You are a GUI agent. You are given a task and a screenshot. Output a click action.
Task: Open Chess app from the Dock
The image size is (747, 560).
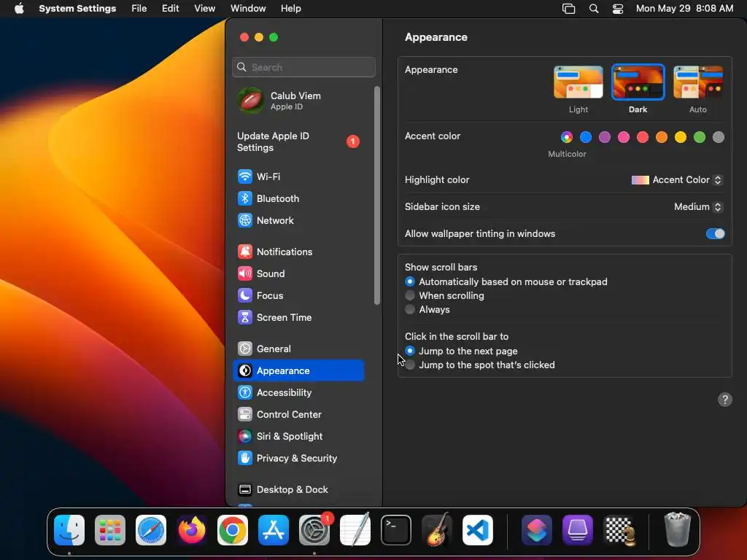coord(619,530)
